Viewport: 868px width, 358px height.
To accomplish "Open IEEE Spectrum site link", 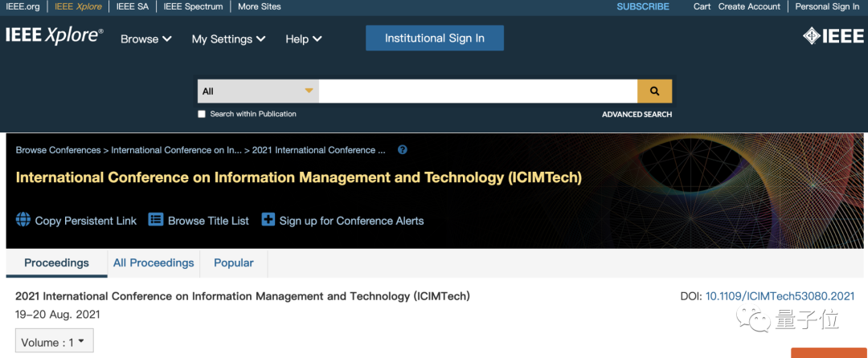I will [x=193, y=6].
